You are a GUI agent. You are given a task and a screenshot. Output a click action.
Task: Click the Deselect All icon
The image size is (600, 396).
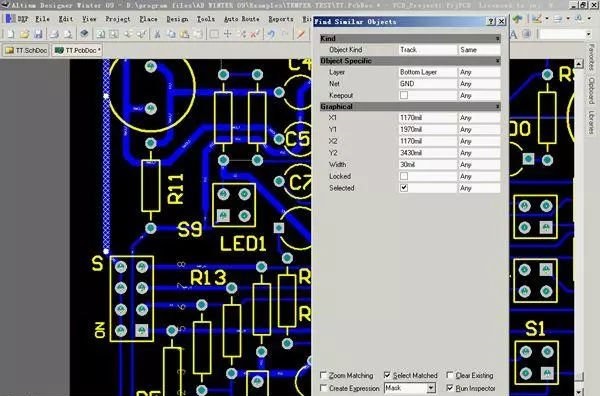tap(241, 34)
